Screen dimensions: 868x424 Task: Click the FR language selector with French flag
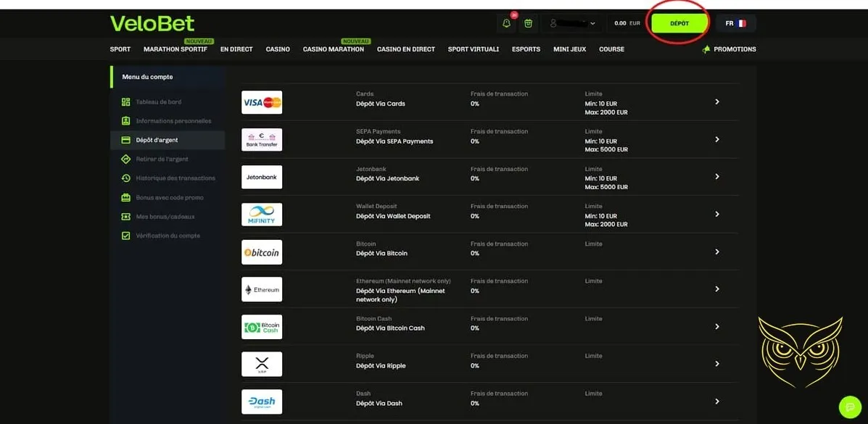[735, 22]
